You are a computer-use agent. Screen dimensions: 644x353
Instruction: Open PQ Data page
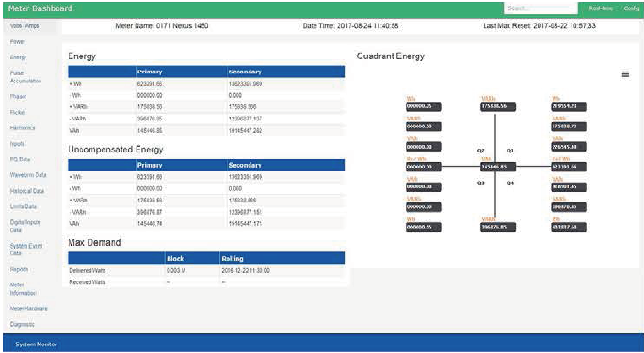(20, 159)
